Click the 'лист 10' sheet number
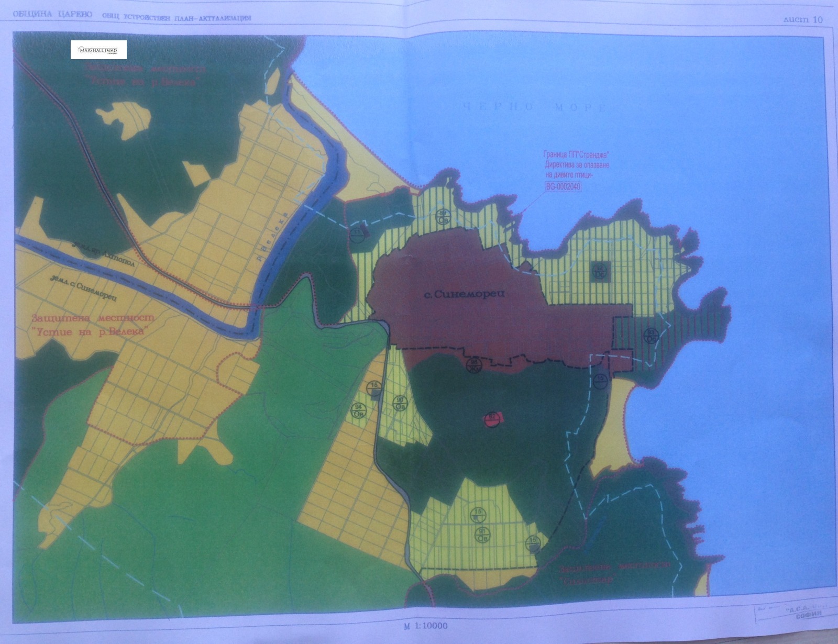The image size is (838, 644). 802,19
